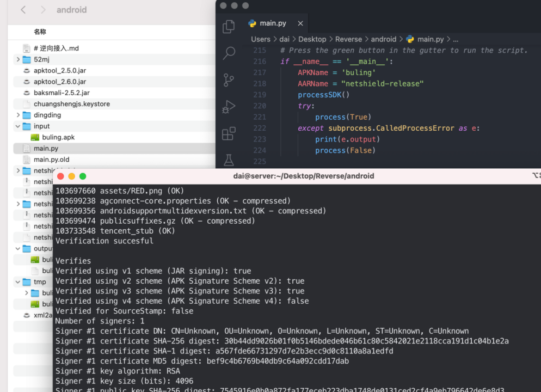Click Desktop in VS Code breadcrumb

pyautogui.click(x=312, y=39)
